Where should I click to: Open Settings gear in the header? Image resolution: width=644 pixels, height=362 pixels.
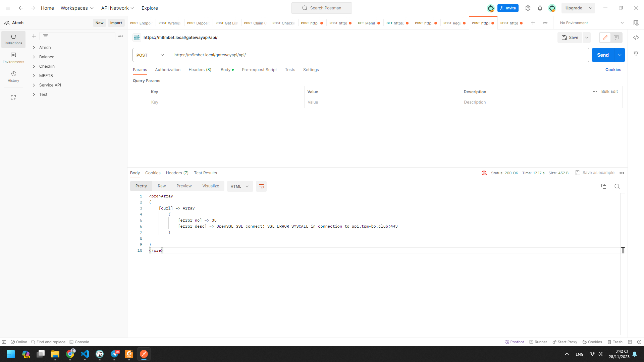528,8
